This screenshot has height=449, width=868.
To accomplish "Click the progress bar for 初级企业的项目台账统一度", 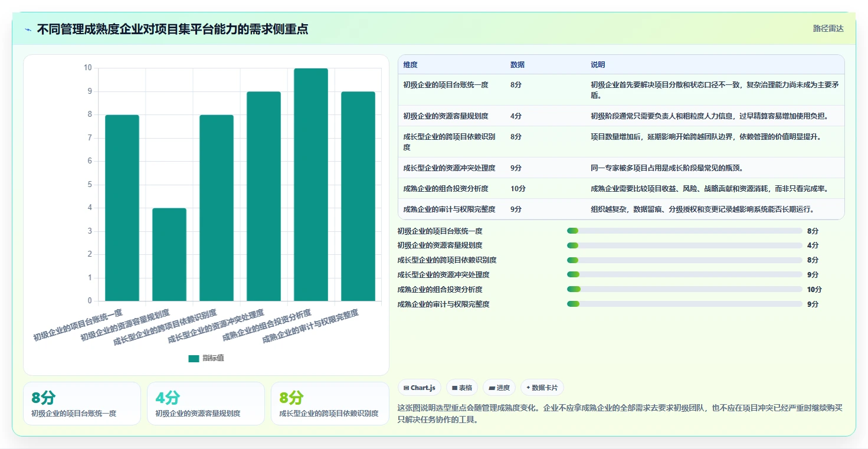I will click(684, 231).
